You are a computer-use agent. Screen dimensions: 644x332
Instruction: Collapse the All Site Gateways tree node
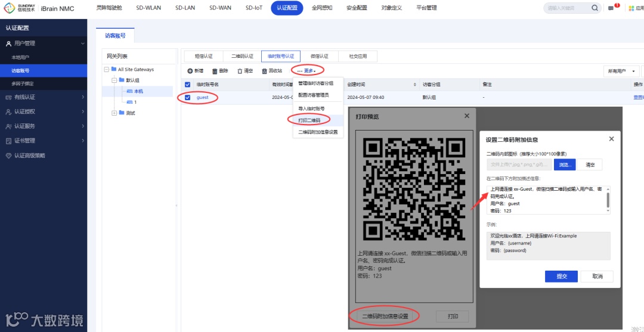[x=107, y=69]
